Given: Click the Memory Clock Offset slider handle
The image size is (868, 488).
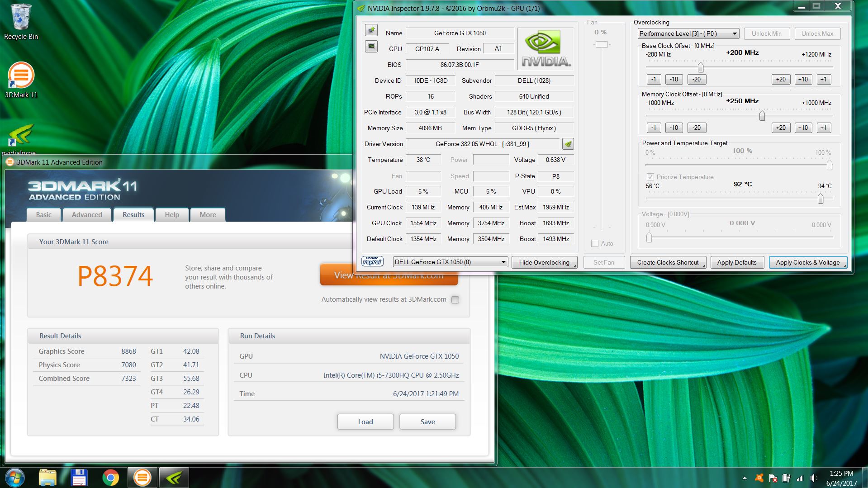Looking at the screenshot, I should coord(762,116).
